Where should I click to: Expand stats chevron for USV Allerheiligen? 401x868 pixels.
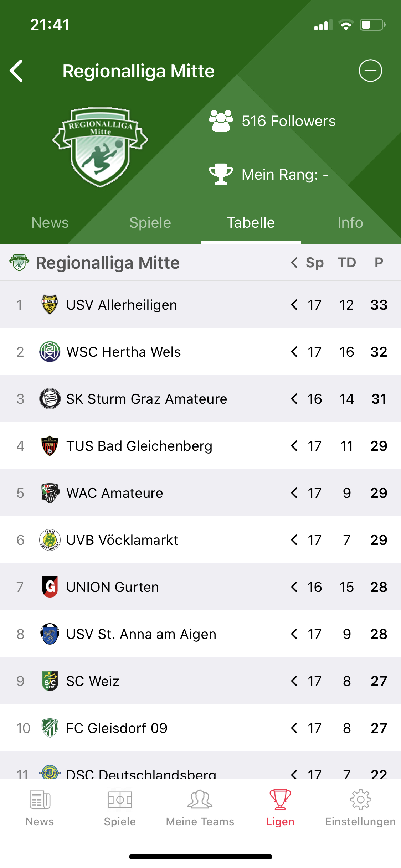coord(294,305)
